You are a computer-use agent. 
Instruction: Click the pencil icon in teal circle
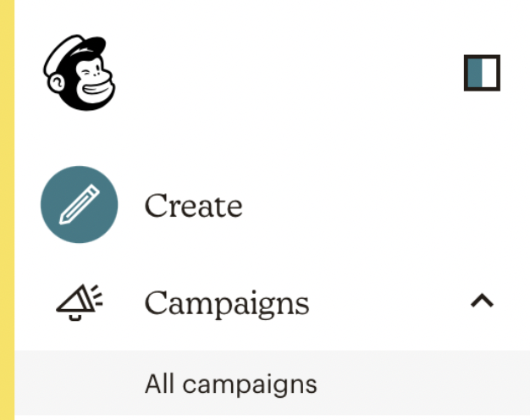tap(79, 205)
